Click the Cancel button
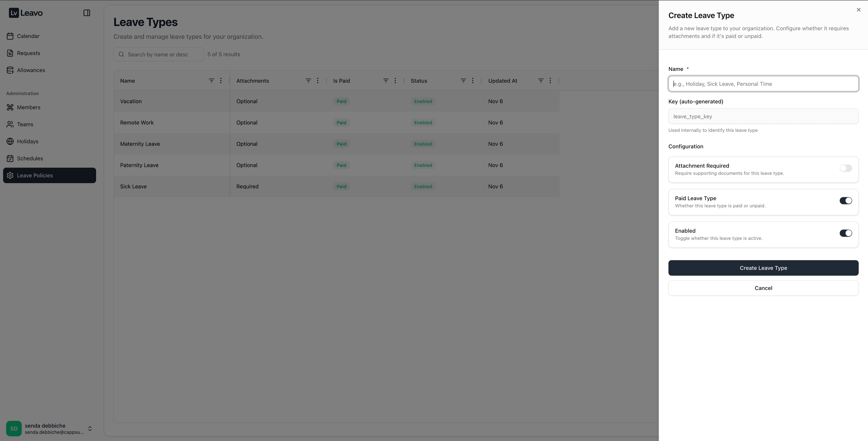The width and height of the screenshot is (868, 441). point(763,288)
